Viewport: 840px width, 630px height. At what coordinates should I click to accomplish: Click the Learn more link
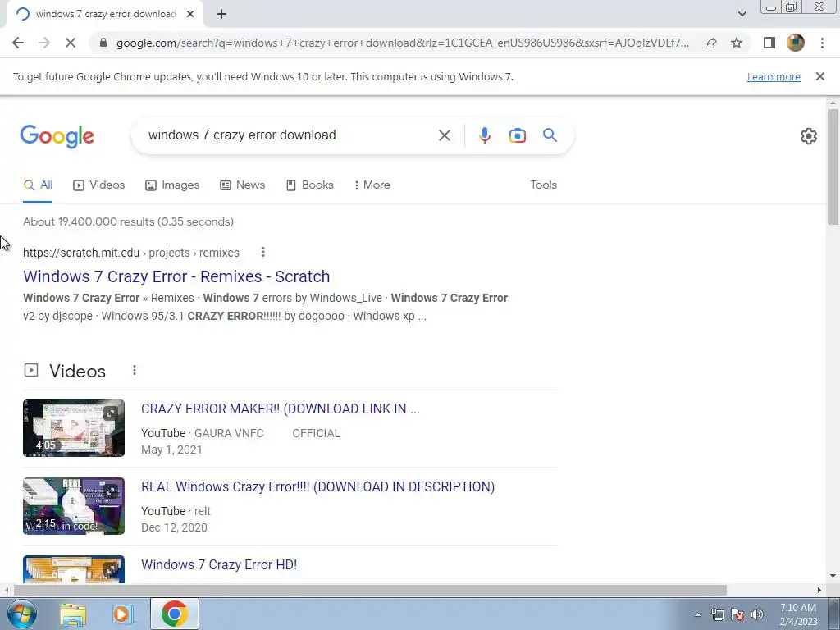pyautogui.click(x=774, y=77)
